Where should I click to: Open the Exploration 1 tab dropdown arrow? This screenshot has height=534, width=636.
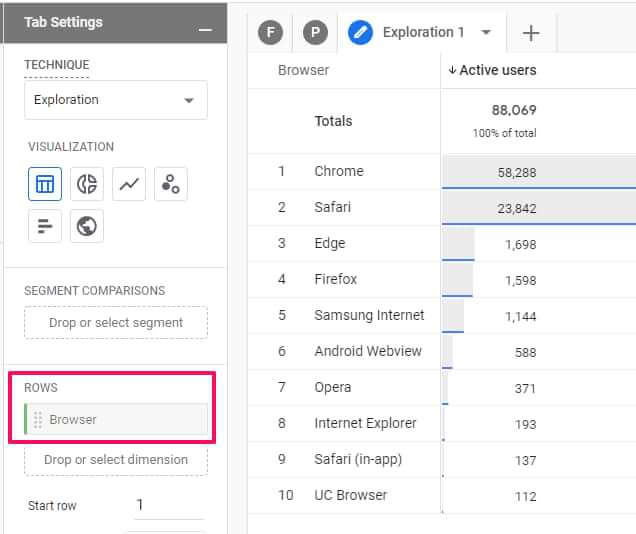point(486,32)
